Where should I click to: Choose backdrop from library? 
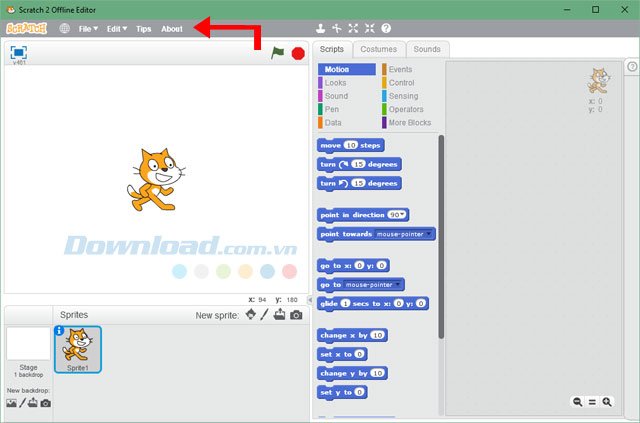coord(11,403)
